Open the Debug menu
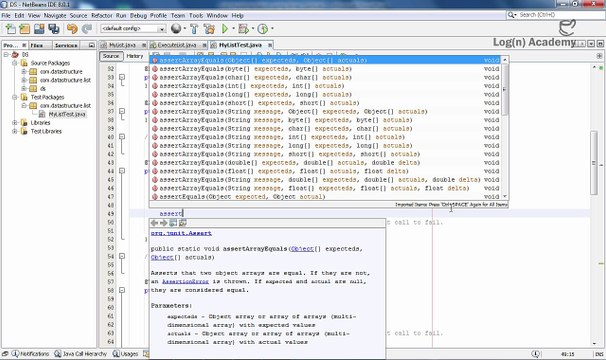This screenshot has height=360, width=606. 138,15
